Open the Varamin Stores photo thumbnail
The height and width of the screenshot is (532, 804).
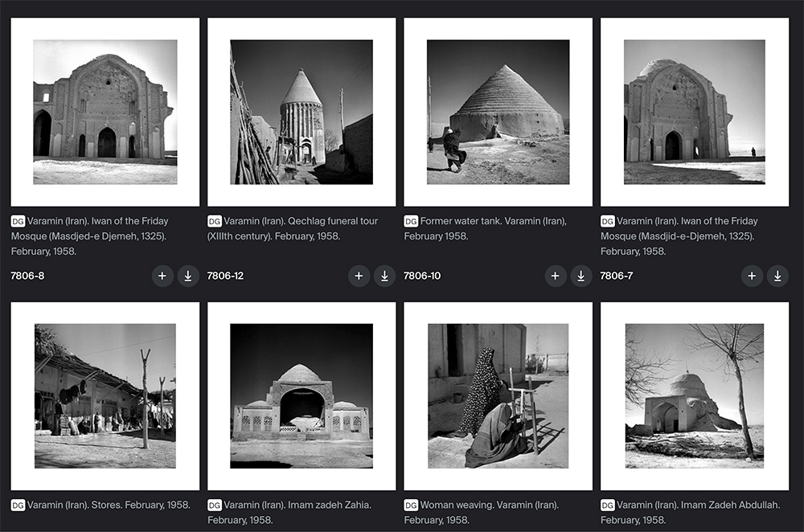point(105,396)
